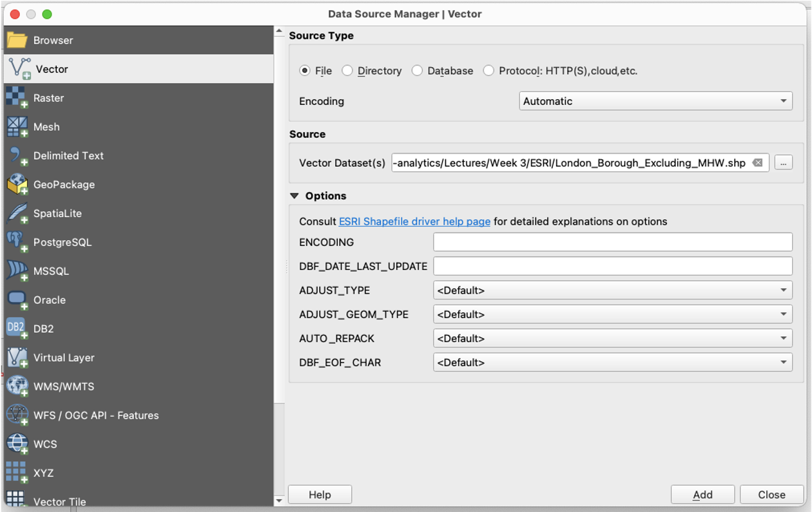Screen dimensions: 812x512
Task: Clear the Vector Dataset(s) path field
Action: coord(757,162)
